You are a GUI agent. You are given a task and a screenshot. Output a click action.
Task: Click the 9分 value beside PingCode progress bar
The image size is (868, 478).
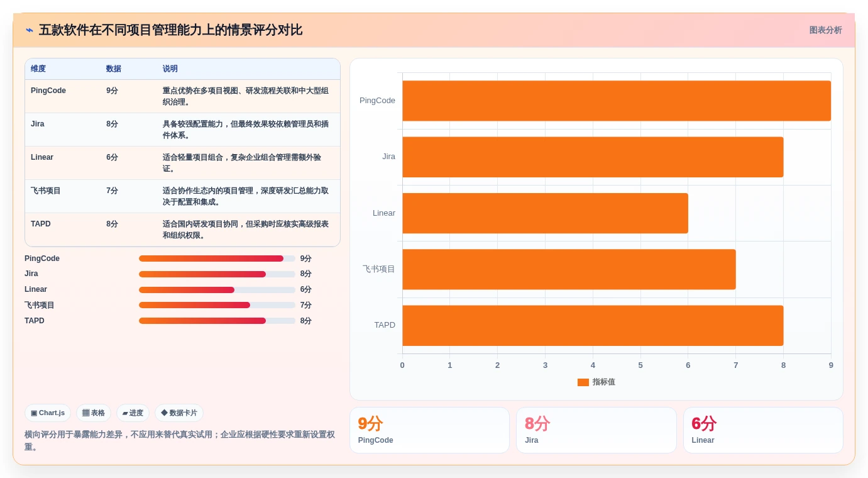tap(306, 258)
